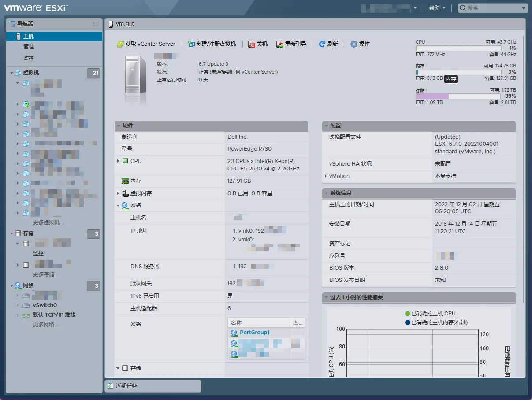Click the 获取 vCenter Server toolbar button
The height and width of the screenshot is (400, 532).
coord(146,44)
